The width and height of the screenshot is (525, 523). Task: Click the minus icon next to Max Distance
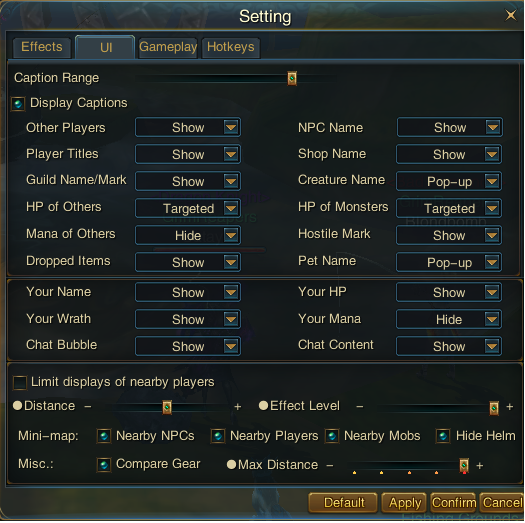330,466
